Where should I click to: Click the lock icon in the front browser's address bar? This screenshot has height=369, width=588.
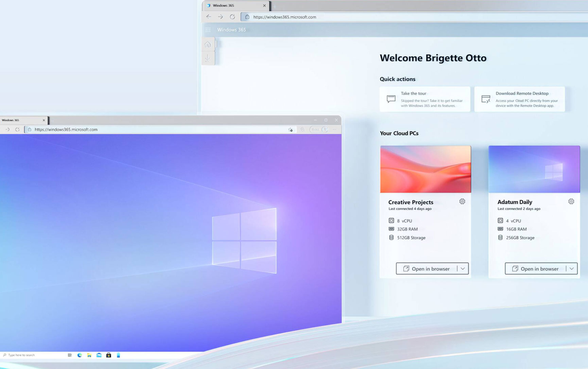[30, 129]
